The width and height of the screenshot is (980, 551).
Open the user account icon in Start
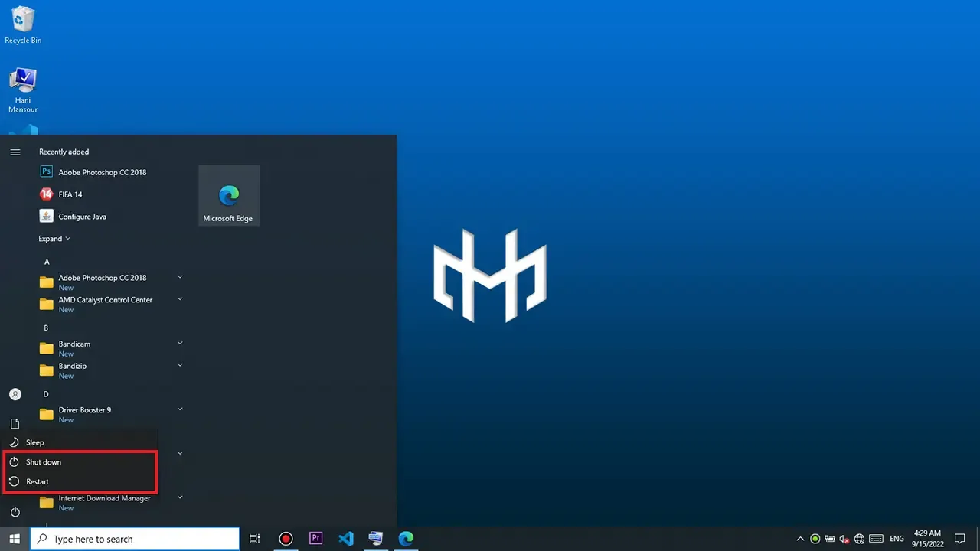click(15, 394)
